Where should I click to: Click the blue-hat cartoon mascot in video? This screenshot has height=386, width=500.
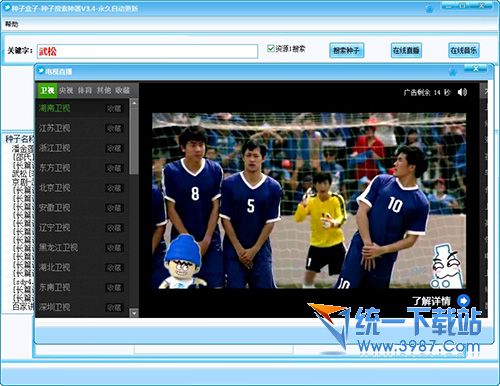tap(183, 262)
